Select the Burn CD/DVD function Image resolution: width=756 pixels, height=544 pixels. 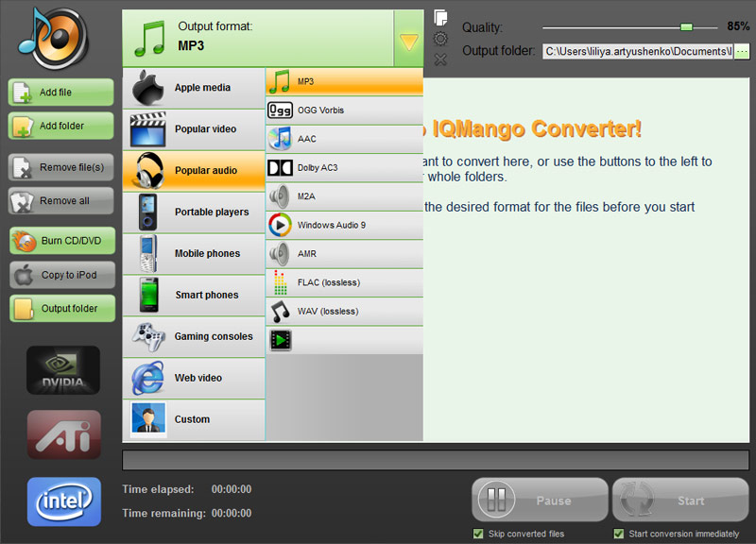(x=61, y=242)
